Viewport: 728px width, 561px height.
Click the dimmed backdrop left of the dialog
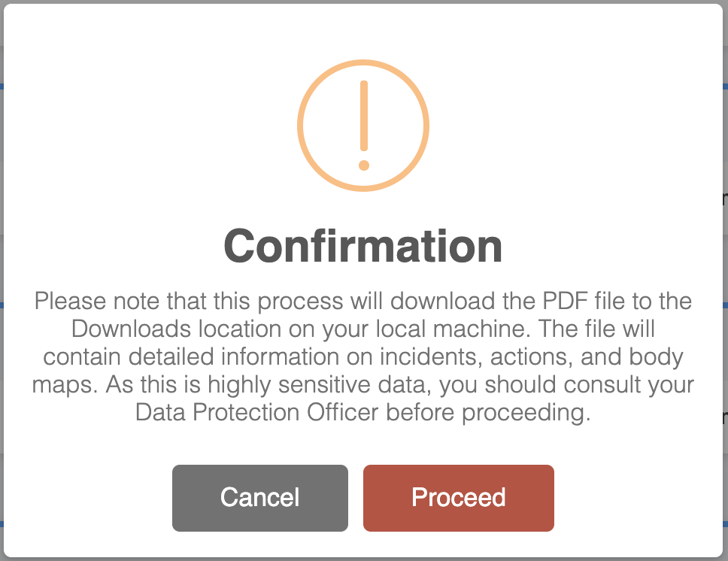click(x=2, y=280)
